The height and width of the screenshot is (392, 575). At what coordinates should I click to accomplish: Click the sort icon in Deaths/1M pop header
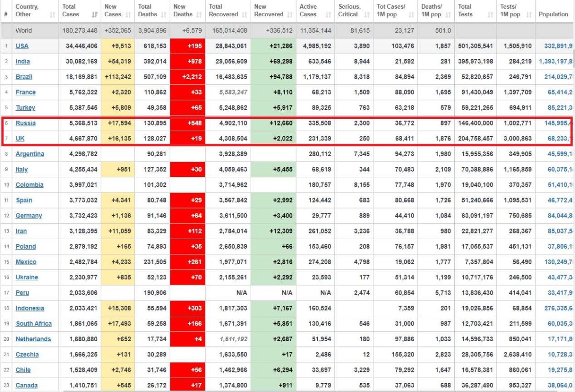pyautogui.click(x=448, y=15)
